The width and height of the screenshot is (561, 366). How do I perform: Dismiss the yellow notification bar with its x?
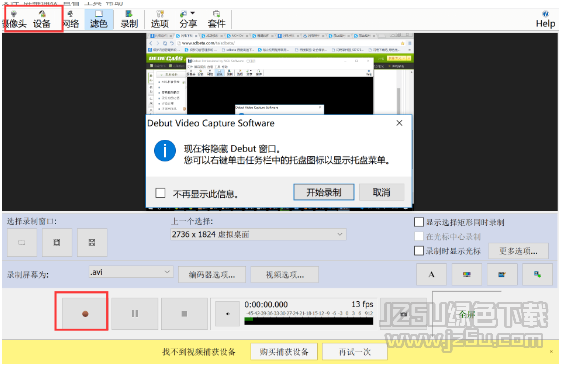[551, 352]
